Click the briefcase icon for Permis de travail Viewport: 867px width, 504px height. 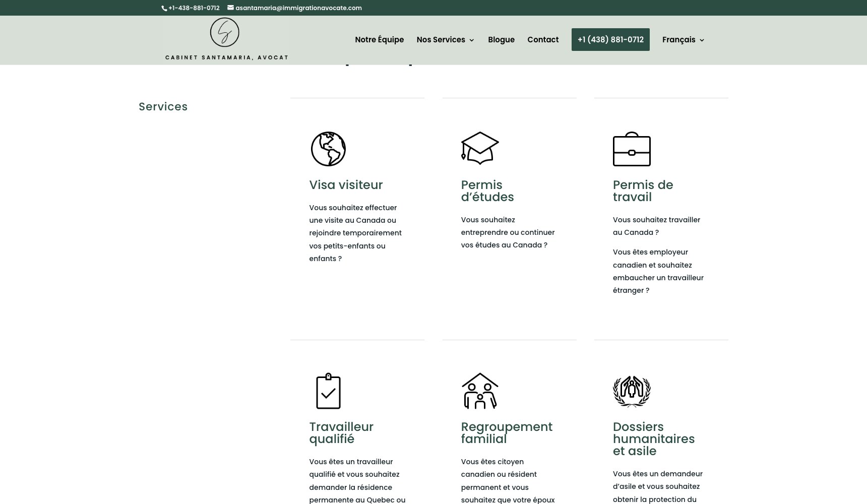point(632,149)
